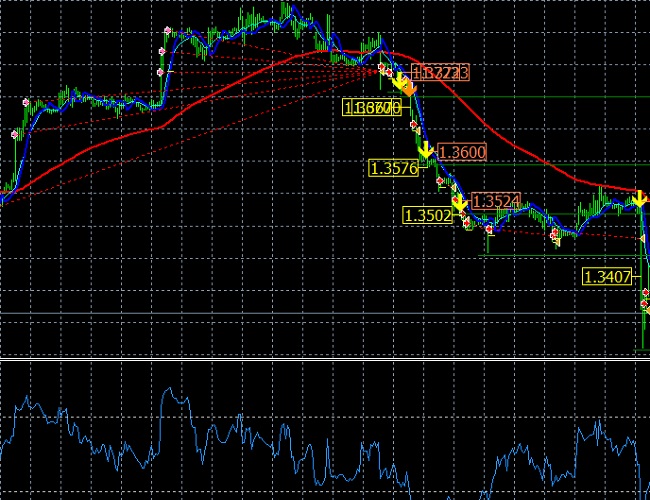Select the 1.3407 yellow price label

tap(608, 276)
